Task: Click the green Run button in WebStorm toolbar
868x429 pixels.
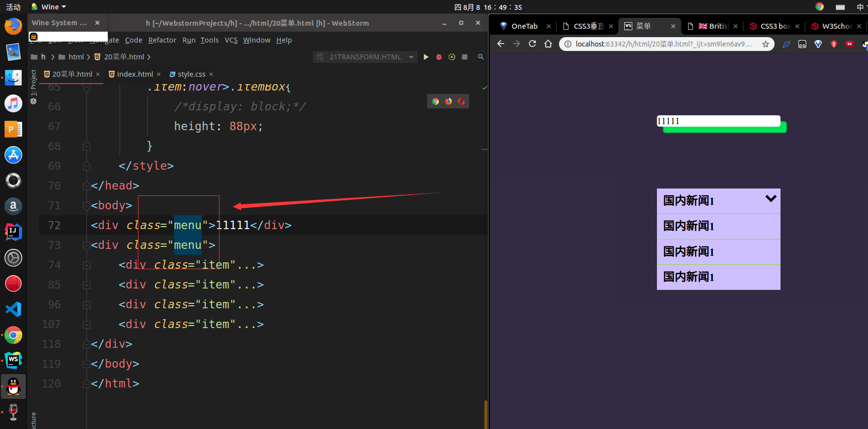Action: 426,57
